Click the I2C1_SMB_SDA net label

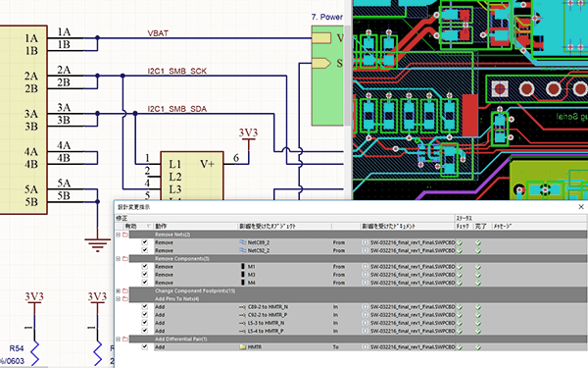click(x=177, y=109)
